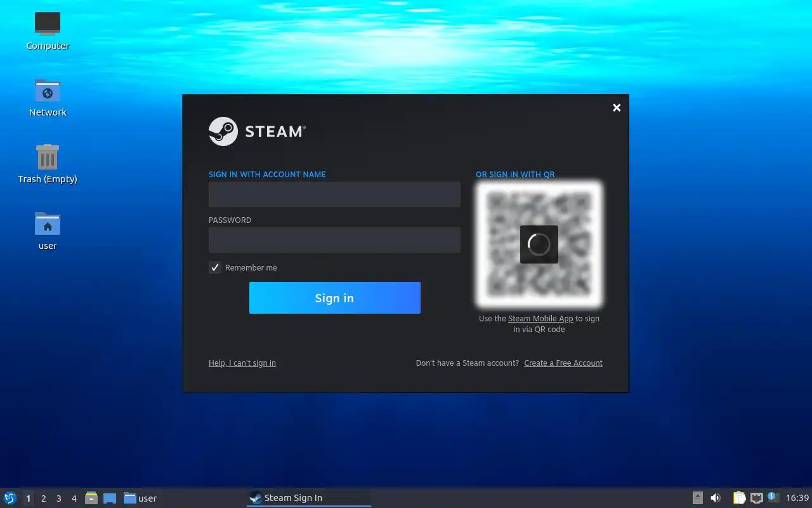Click the Steam logo in the dialog
The width and height of the screenshot is (812, 508).
(257, 131)
